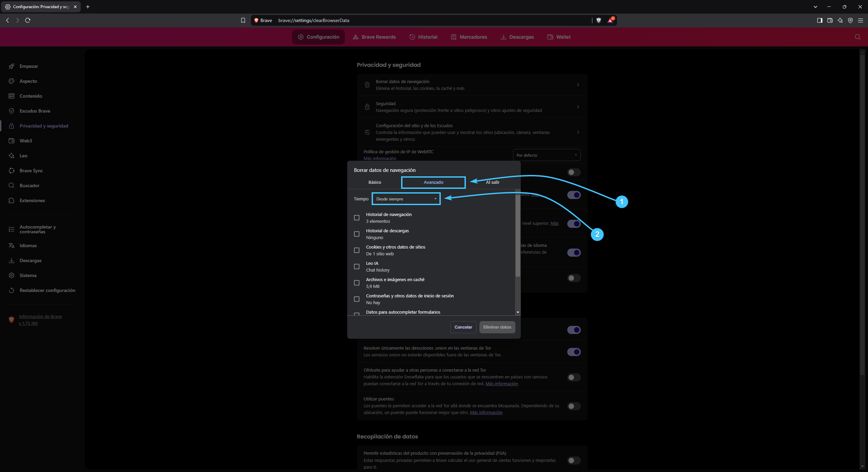This screenshot has width=868, height=472.
Task: Switch to the Básico tab
Action: click(375, 182)
